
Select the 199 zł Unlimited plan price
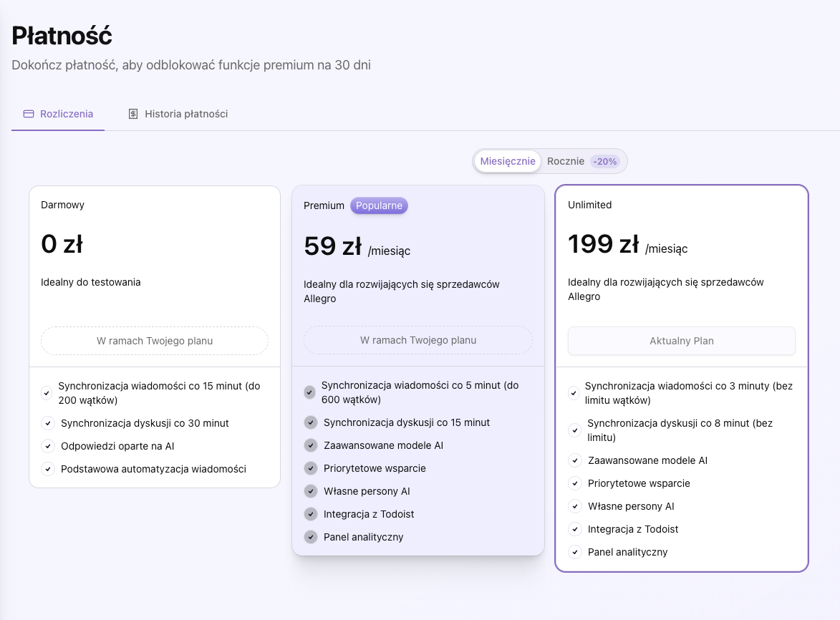(x=603, y=245)
